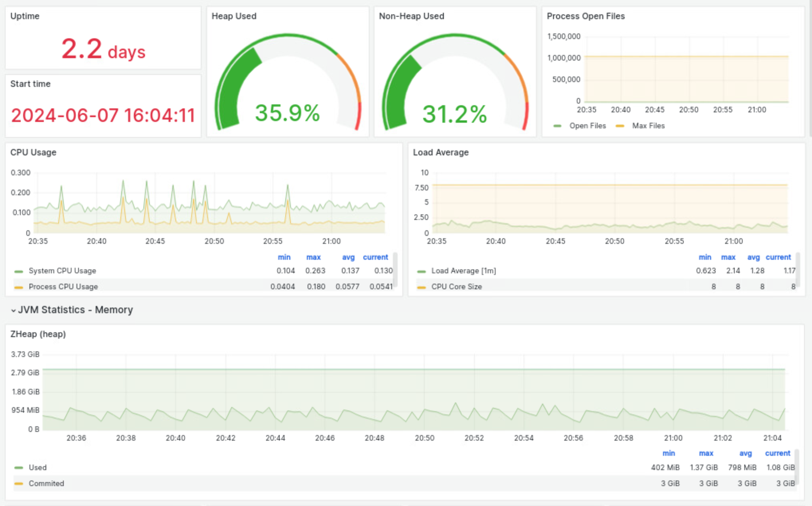The width and height of the screenshot is (812, 506).
Task: Click Load Average min value 0.623
Action: click(x=706, y=271)
